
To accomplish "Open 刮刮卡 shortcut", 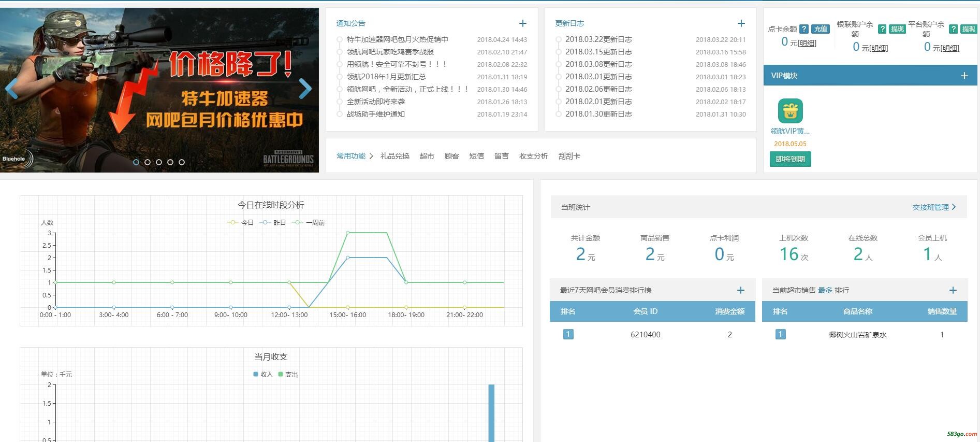I will pyautogui.click(x=569, y=156).
